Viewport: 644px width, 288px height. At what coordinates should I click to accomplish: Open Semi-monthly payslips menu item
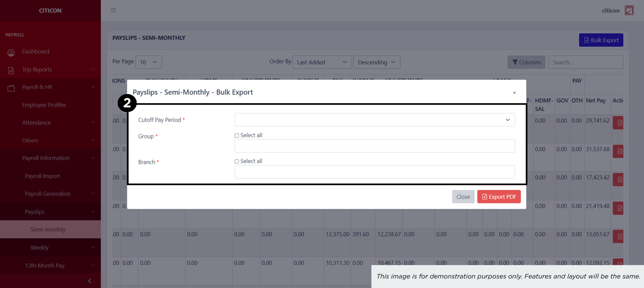[x=48, y=229]
